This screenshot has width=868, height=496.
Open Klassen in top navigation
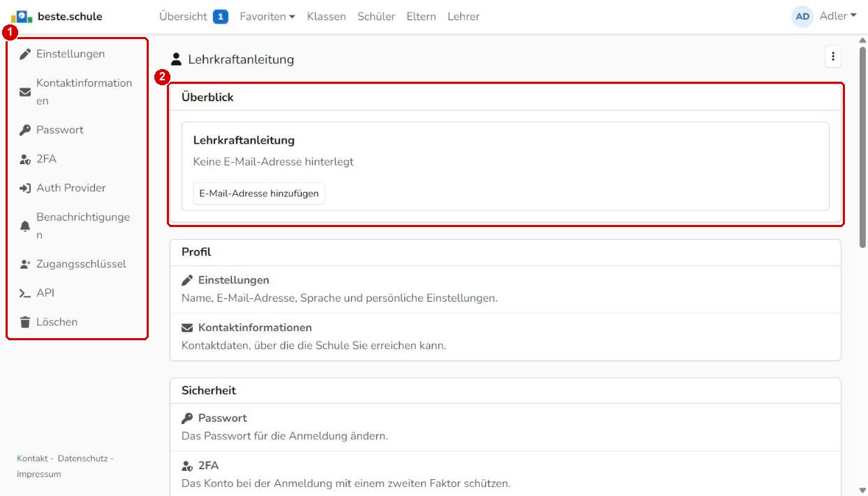[x=326, y=16]
